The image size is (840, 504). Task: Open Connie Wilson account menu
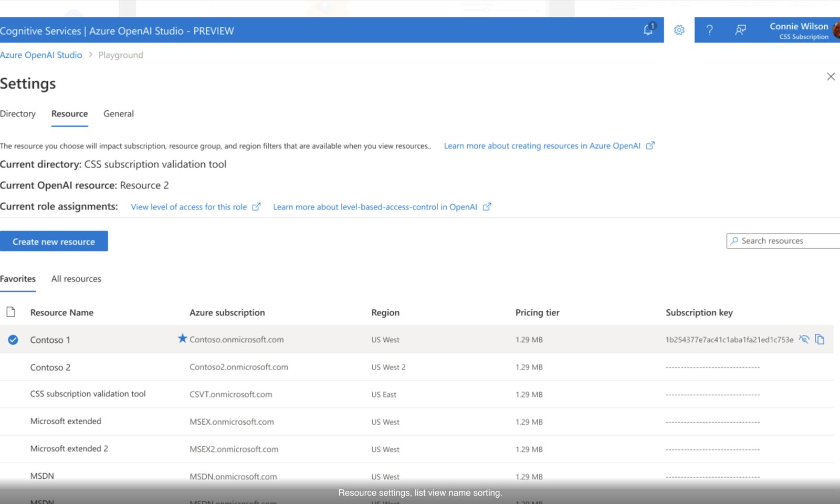click(803, 30)
